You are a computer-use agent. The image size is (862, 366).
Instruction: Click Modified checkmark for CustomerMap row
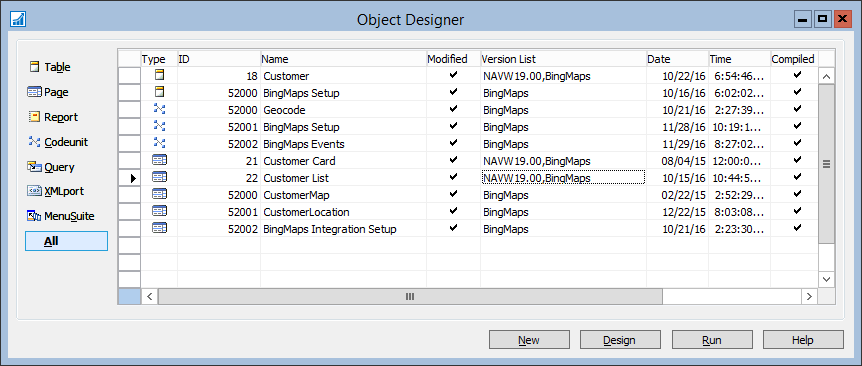click(x=453, y=195)
